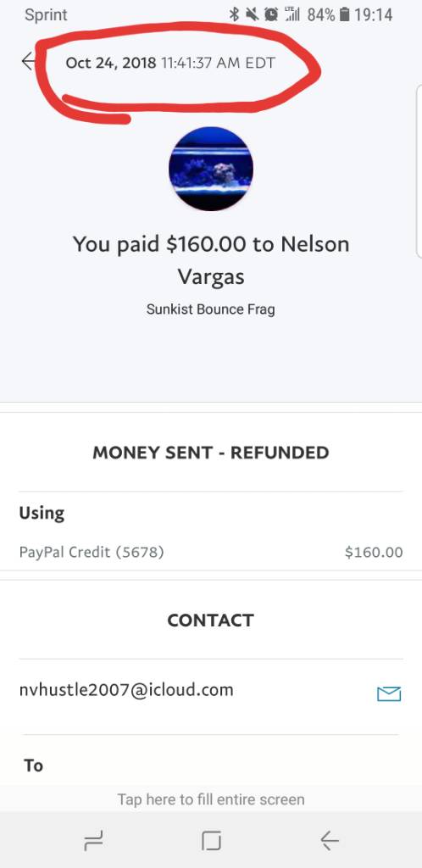The height and width of the screenshot is (868, 422).
Task: Tap the MONEY SENT - REFUNDED status heading
Action: 211,453
